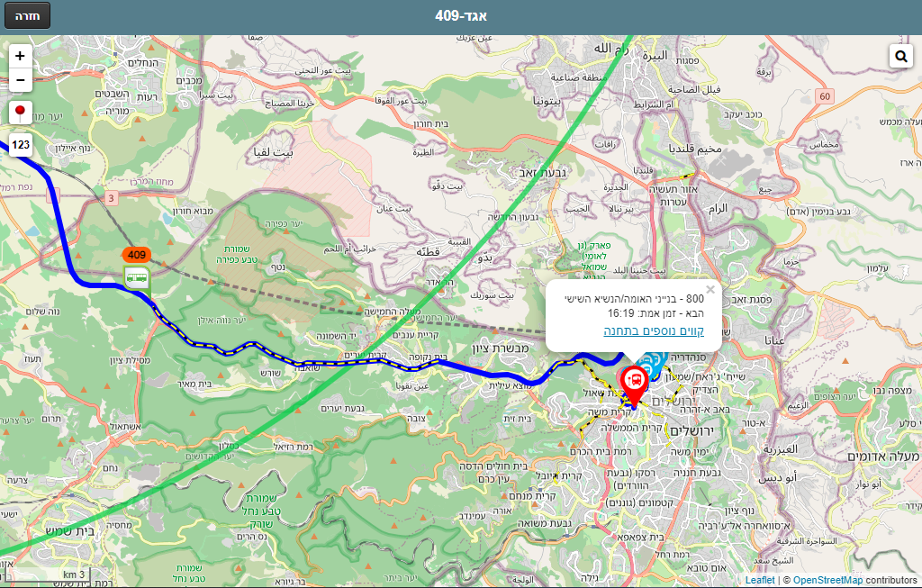Viewport: 922px width, 588px height.
Task: Click the orange 409 line label
Action: click(137, 255)
